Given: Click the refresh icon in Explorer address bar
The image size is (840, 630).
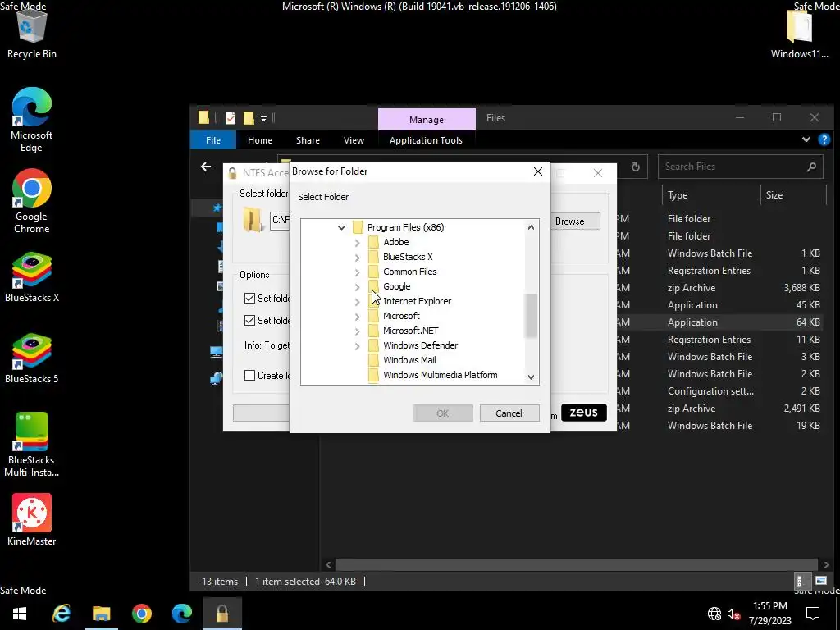Looking at the screenshot, I should 636,167.
